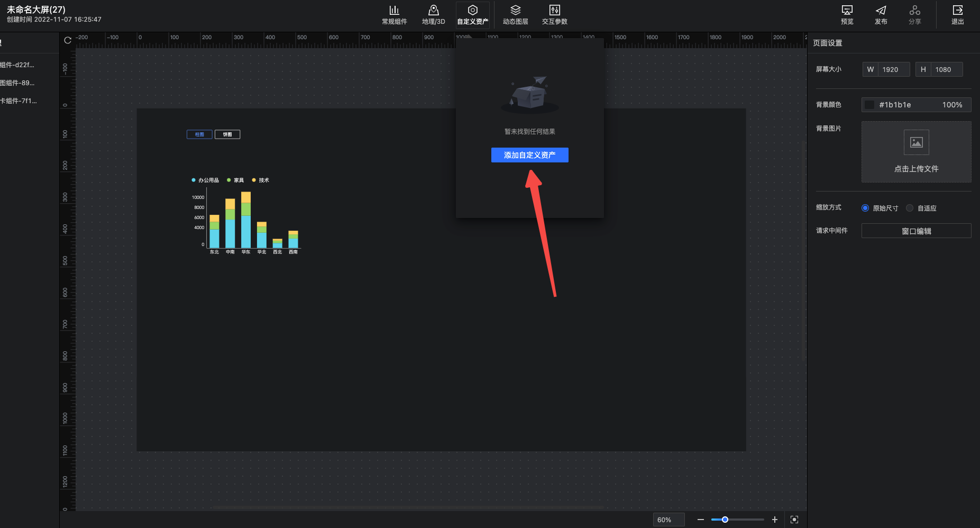The width and height of the screenshot is (980, 528).
Task: Open the 常规组件 components menu
Action: coord(394,15)
